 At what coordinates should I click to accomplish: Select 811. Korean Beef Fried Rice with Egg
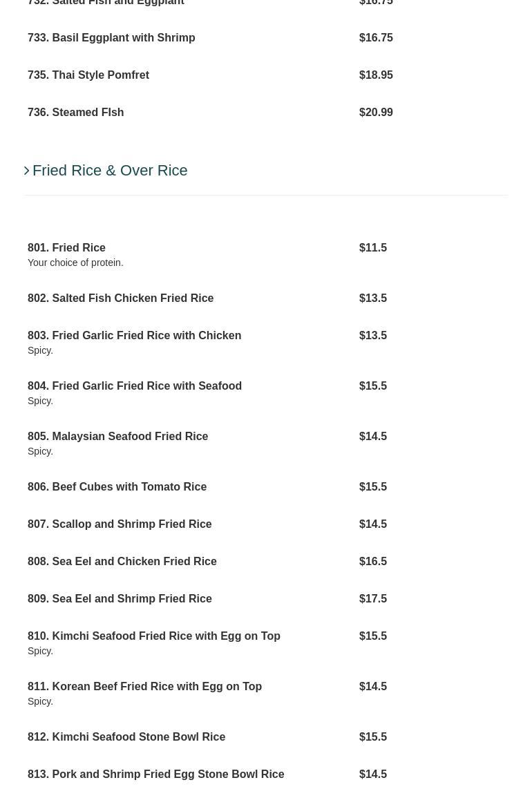click(x=144, y=686)
